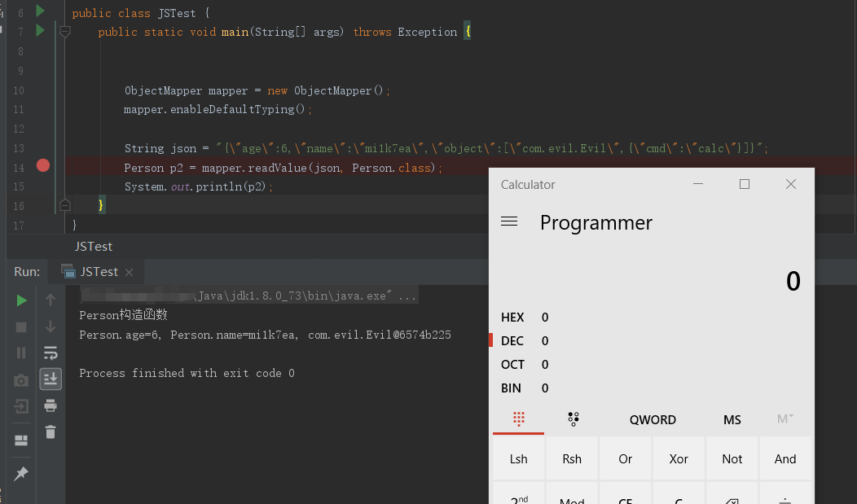Open the Calculator hamburger navigation menu
The image size is (857, 504).
click(x=509, y=221)
